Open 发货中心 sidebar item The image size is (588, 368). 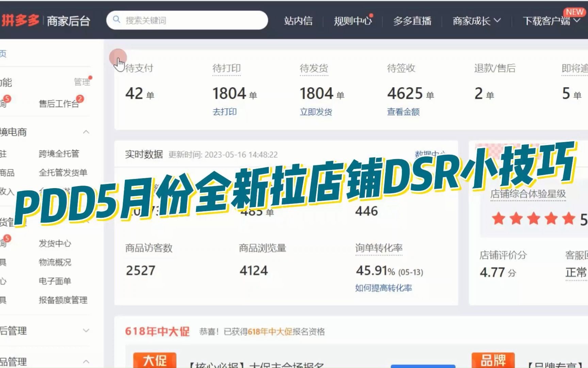point(55,243)
